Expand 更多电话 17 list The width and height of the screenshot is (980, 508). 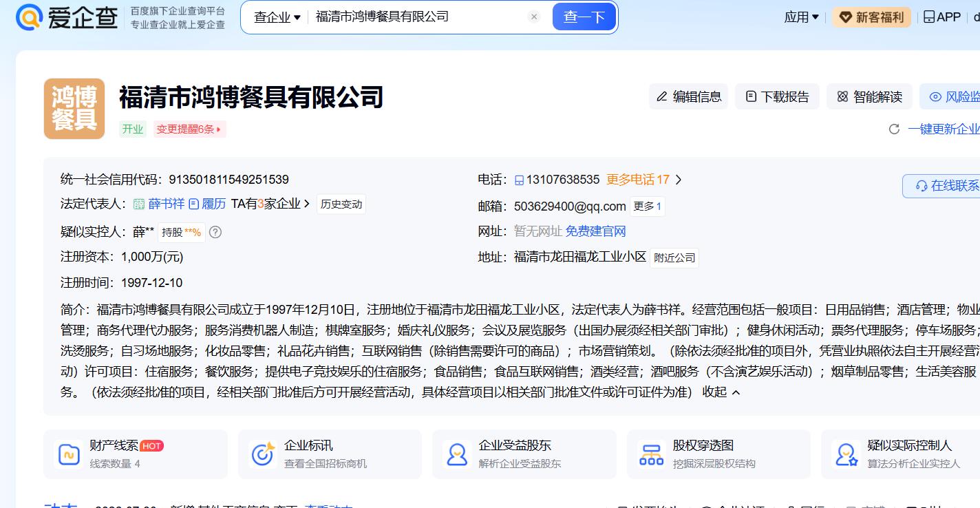click(x=644, y=180)
